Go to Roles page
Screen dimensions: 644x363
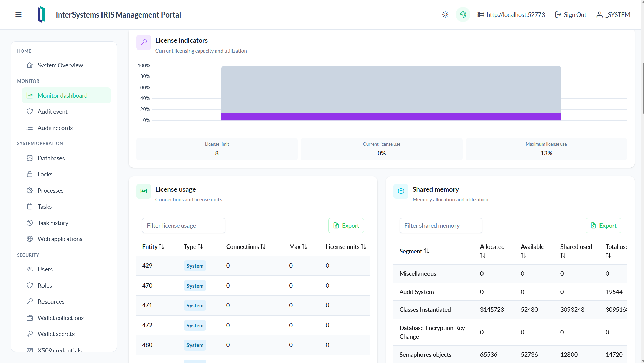point(66,285)
